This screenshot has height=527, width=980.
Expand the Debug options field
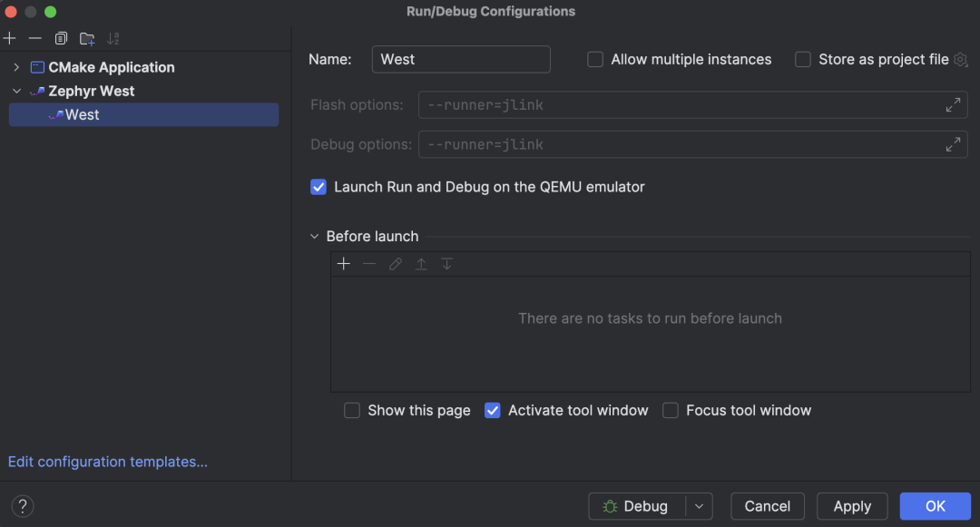[953, 145]
